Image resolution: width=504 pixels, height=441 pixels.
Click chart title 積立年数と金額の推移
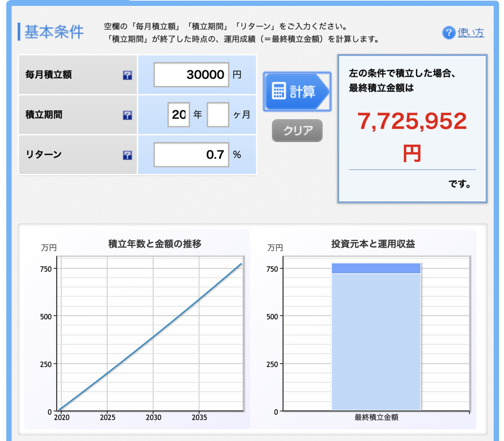[155, 244]
